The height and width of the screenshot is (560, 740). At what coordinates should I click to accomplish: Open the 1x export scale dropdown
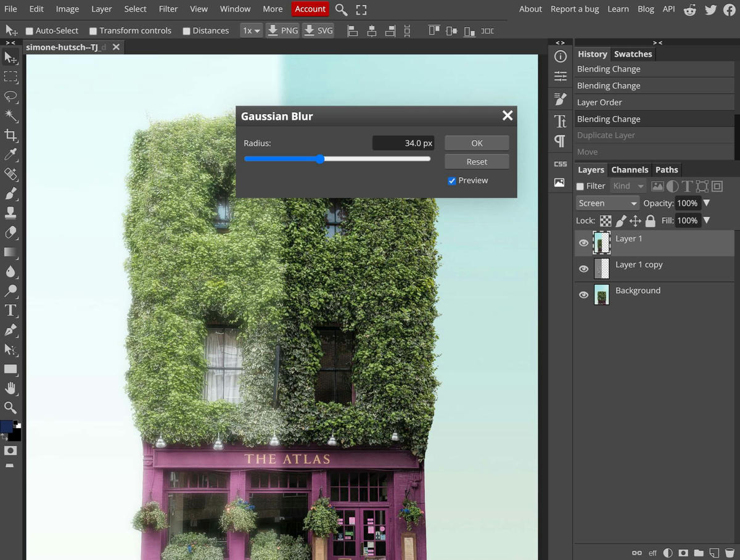(251, 31)
